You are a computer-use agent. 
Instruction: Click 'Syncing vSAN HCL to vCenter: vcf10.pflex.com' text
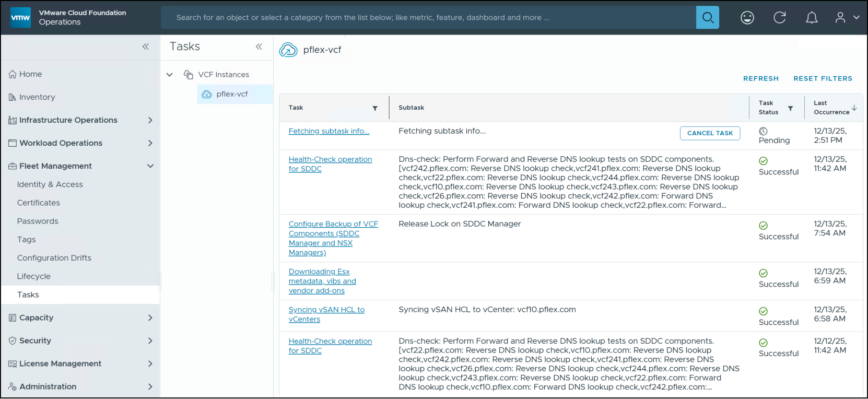[x=487, y=309]
